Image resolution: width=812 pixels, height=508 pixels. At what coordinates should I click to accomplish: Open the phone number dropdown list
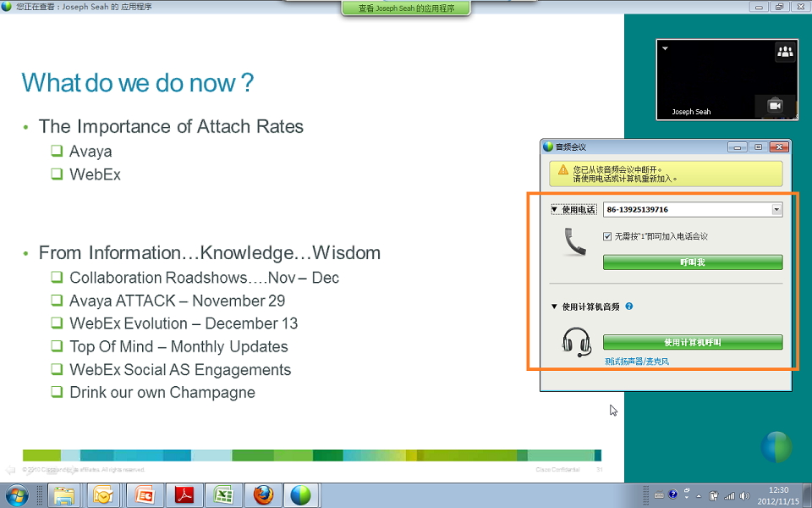click(776, 209)
